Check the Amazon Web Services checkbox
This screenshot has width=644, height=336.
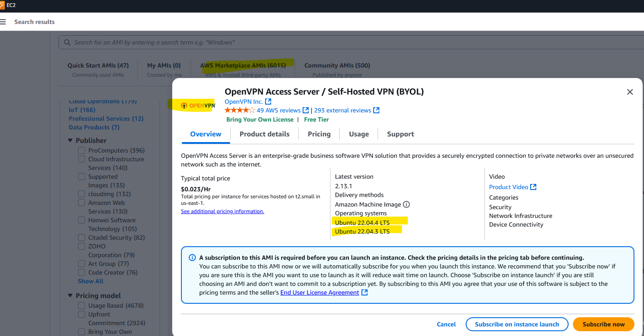click(x=82, y=203)
